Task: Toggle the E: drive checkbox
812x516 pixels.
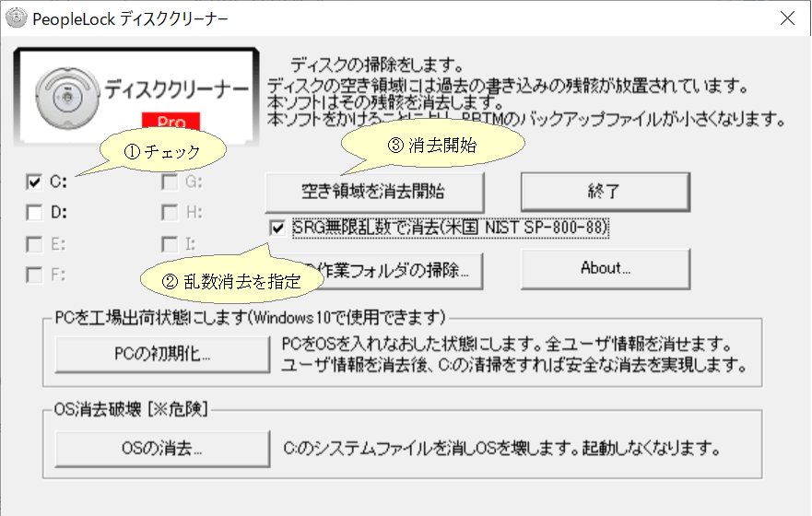Action: pos(34,244)
